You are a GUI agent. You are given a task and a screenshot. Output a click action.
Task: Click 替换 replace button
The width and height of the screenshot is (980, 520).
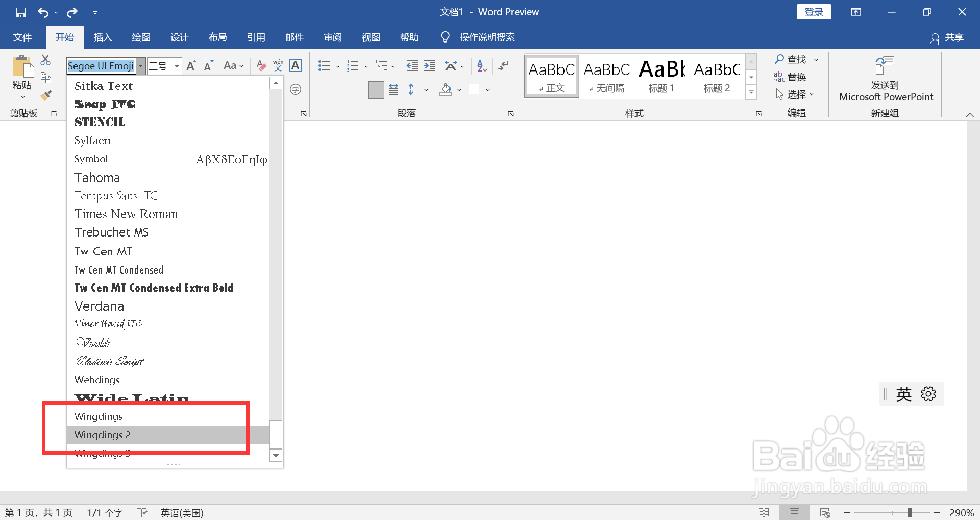[790, 77]
